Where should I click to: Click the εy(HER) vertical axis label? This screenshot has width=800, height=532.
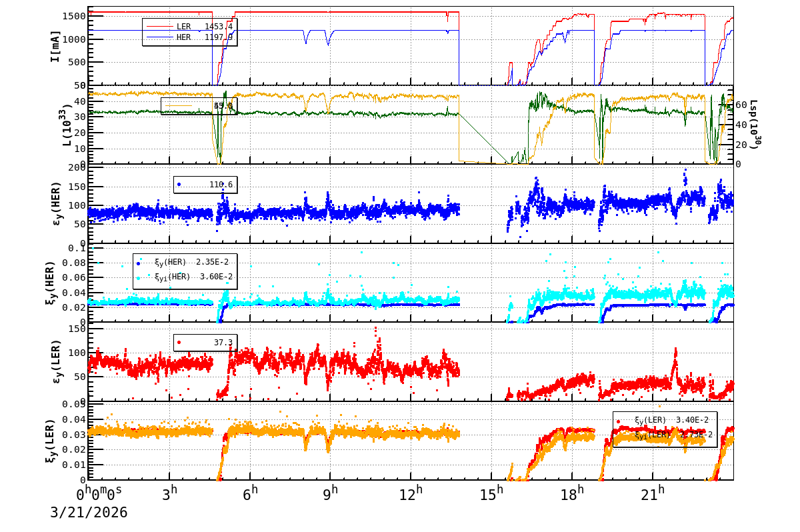56,203
